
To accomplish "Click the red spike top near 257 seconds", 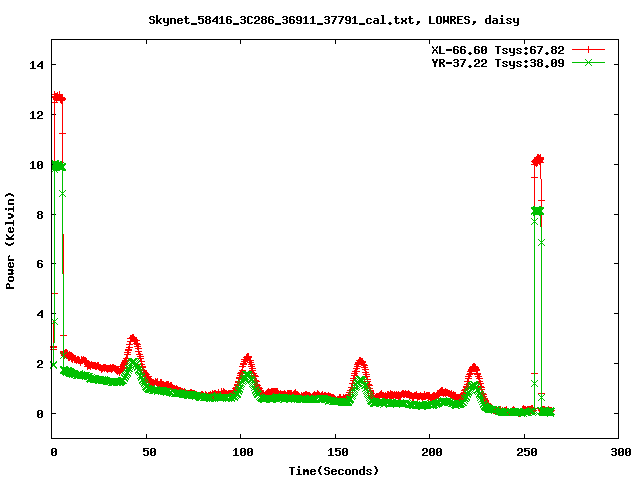I will pos(538,160).
